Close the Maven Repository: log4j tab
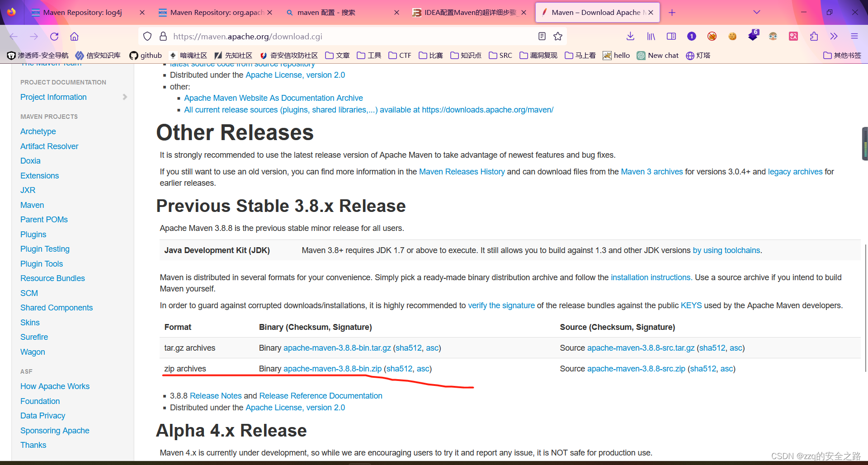Image resolution: width=868 pixels, height=465 pixels. coord(142,13)
